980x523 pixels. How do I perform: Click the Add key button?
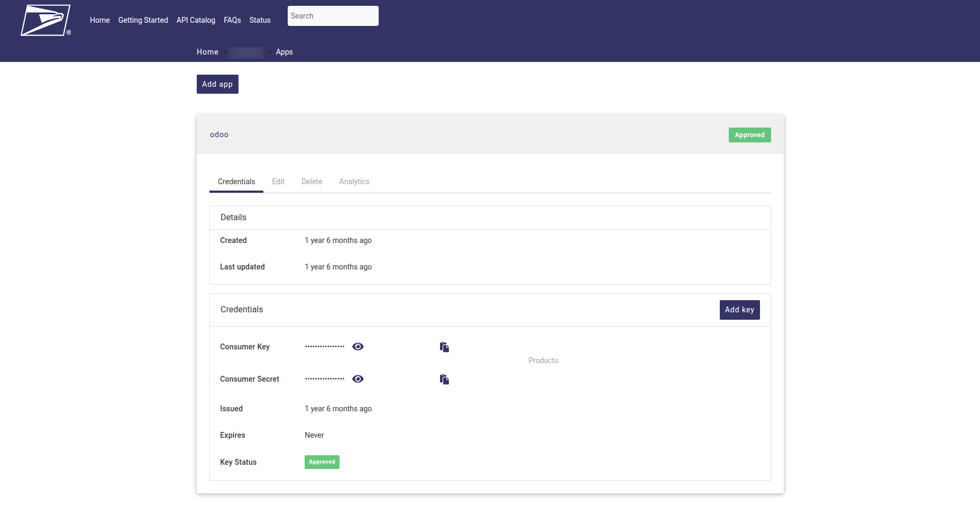coord(739,310)
